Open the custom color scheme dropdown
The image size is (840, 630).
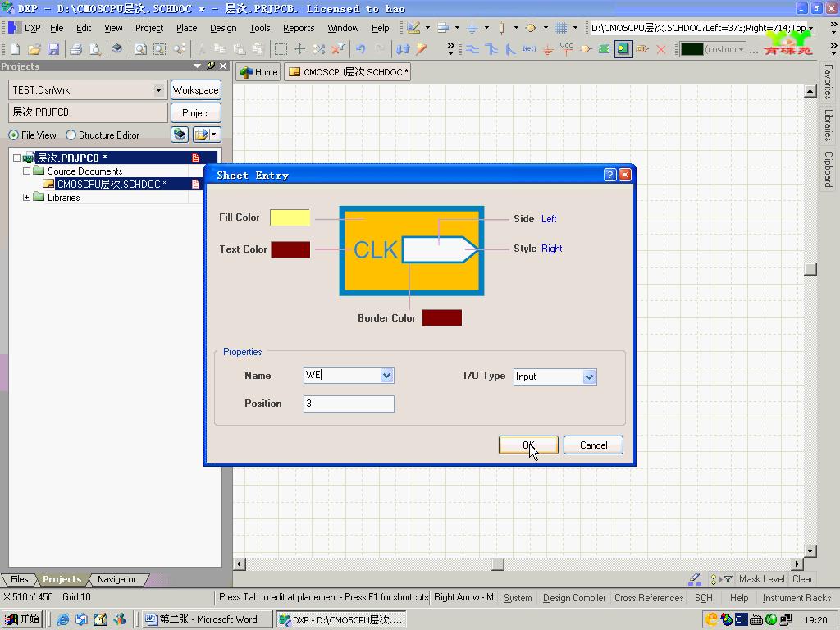point(742,49)
